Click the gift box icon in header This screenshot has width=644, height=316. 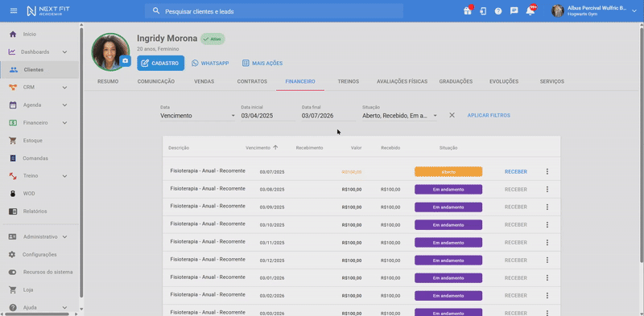tap(468, 11)
